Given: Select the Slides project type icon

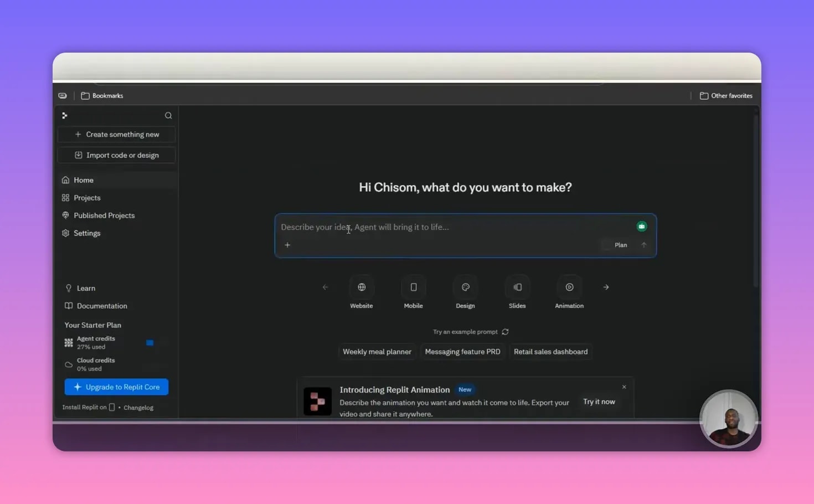Looking at the screenshot, I should click(517, 287).
